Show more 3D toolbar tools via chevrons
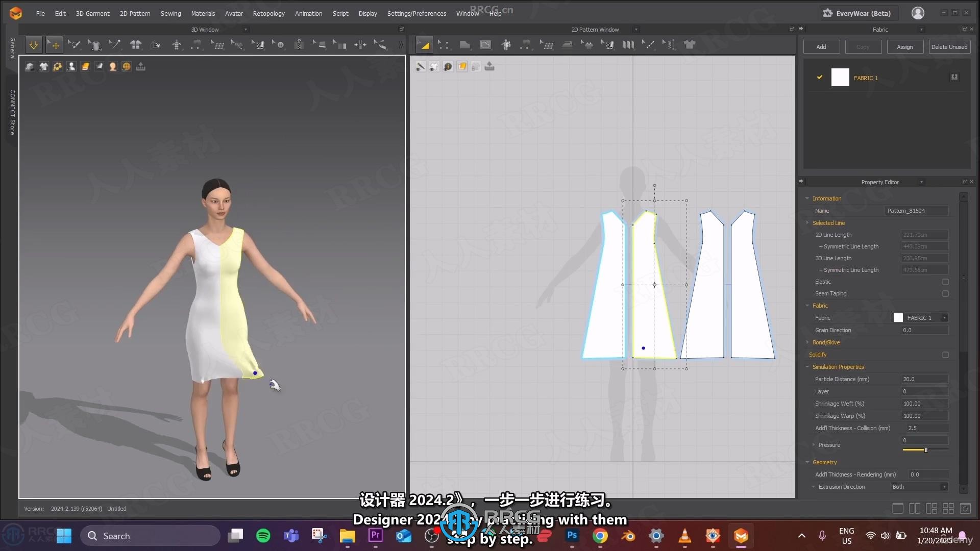 point(401,45)
